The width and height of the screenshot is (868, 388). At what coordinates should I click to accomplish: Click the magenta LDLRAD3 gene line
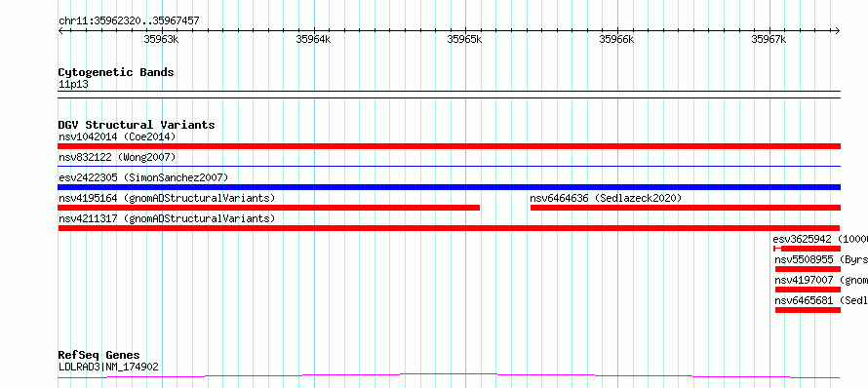point(449,376)
